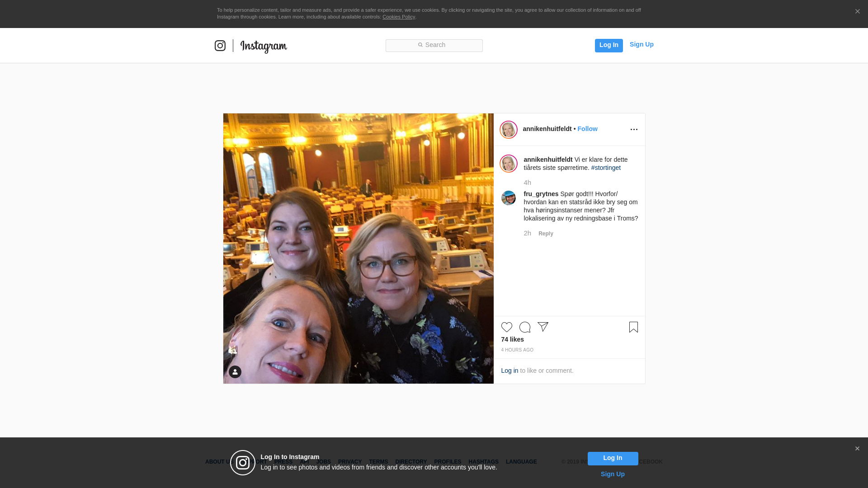Like the post with heart icon
Viewport: 868px width, 488px height.
507,327
